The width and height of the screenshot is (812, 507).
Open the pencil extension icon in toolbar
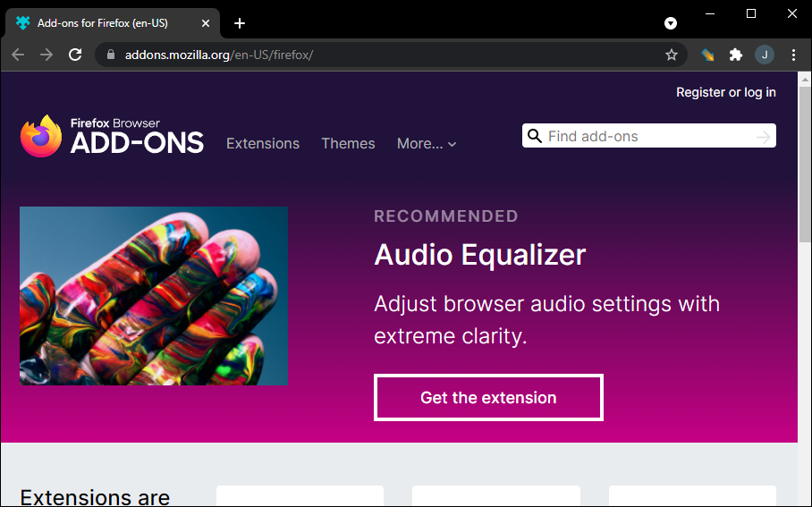click(x=707, y=55)
